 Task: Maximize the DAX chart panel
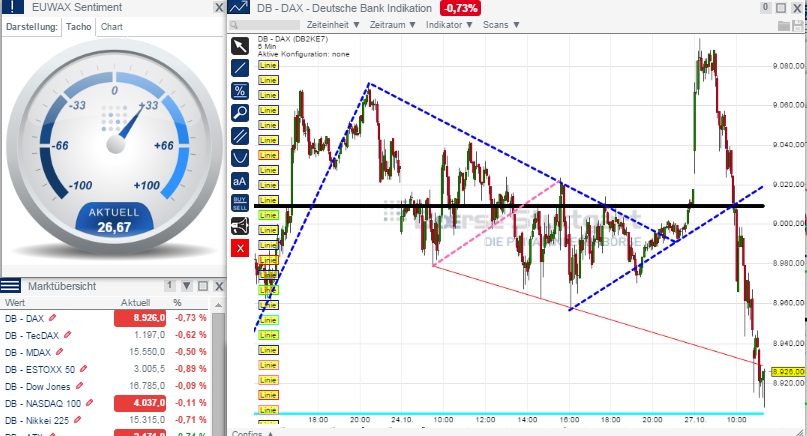(781, 8)
